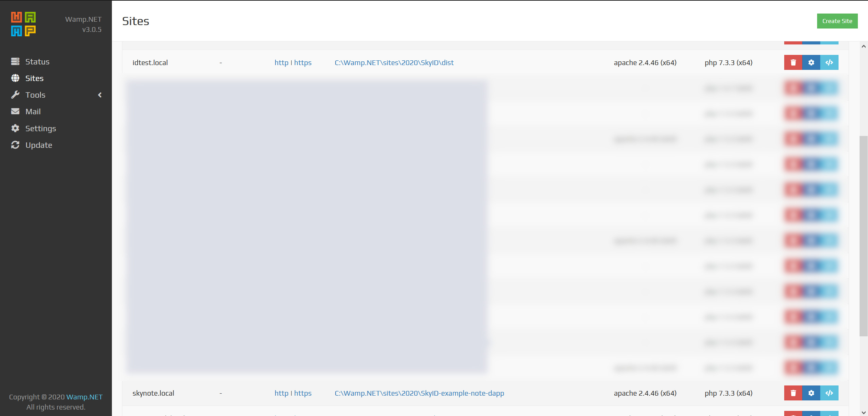Screen dimensions: 868x416
Task: Click the Wamp.NET logo
Action: (x=23, y=24)
